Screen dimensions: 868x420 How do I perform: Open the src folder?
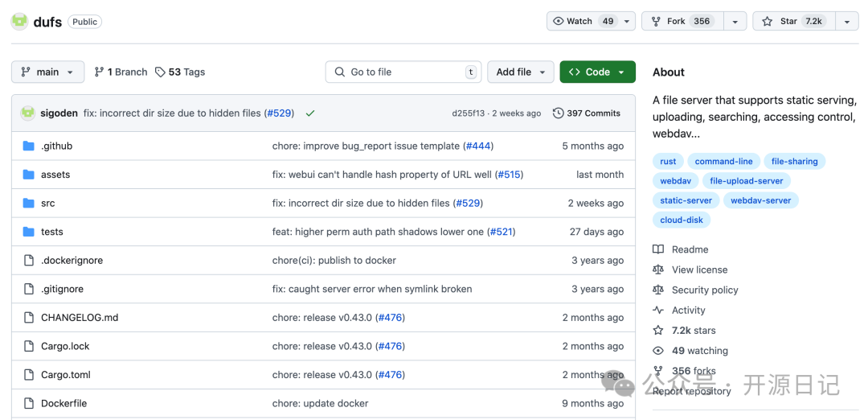point(48,204)
